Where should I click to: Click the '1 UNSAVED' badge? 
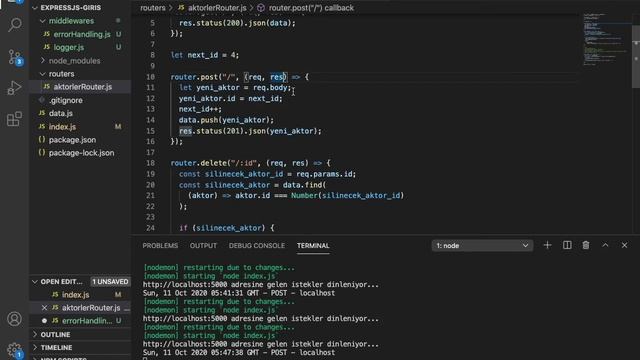pos(110,282)
